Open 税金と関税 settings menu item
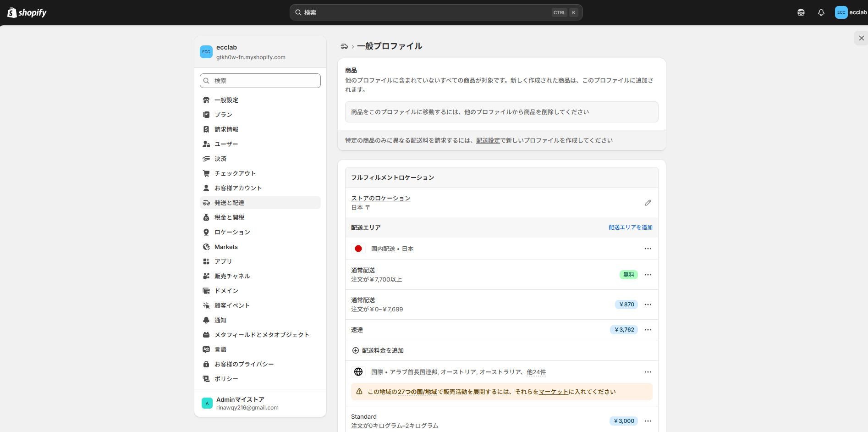This screenshot has height=432, width=868. tap(229, 217)
